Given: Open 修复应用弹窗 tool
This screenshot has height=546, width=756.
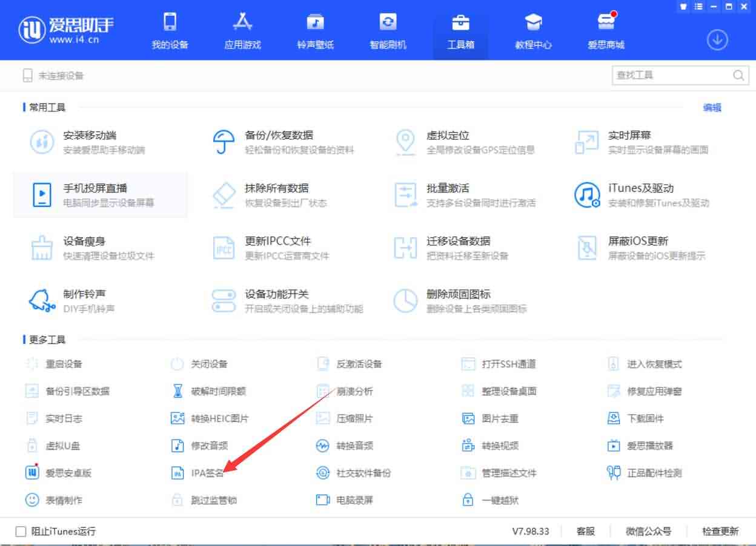Looking at the screenshot, I should coord(645,391).
